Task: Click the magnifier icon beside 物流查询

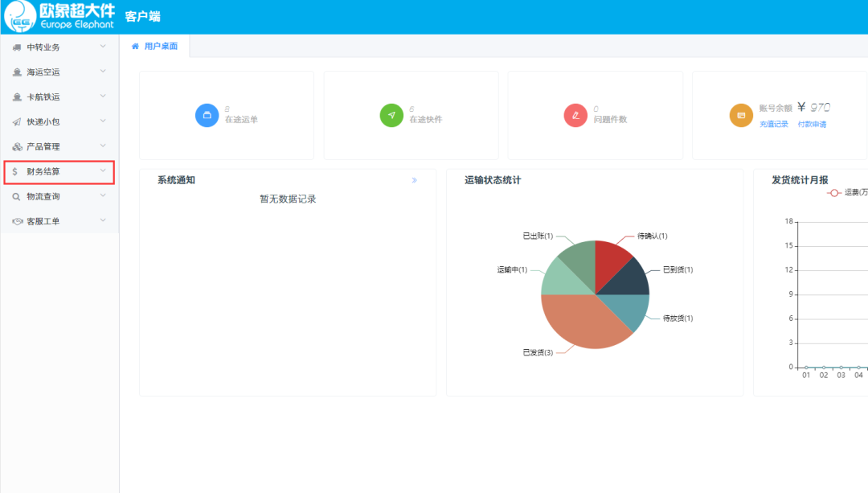Action: pyautogui.click(x=16, y=197)
